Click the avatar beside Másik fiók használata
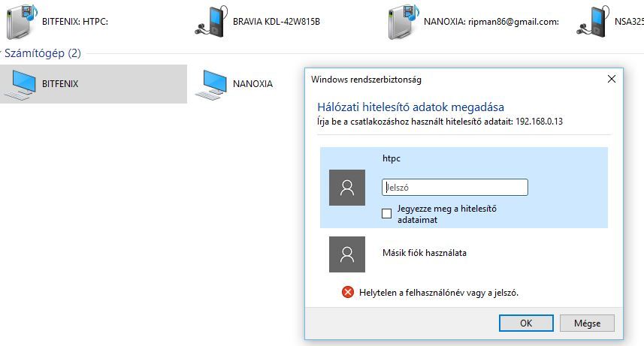The image size is (644, 346). pyautogui.click(x=347, y=254)
